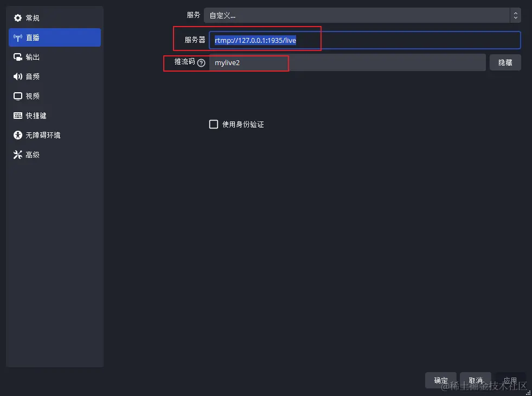This screenshot has width=532, height=396.
Task: Go to the 高级 (Advanced) settings page
Action: point(55,155)
